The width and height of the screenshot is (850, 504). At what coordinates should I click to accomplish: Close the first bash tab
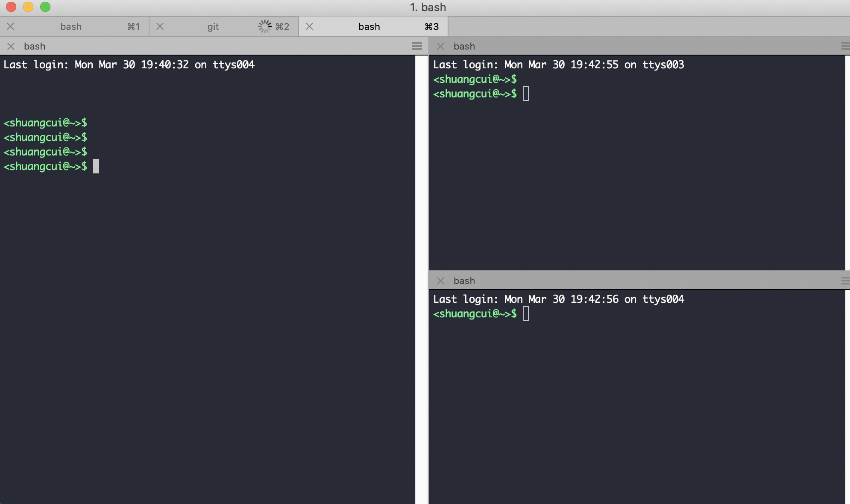pyautogui.click(x=11, y=26)
